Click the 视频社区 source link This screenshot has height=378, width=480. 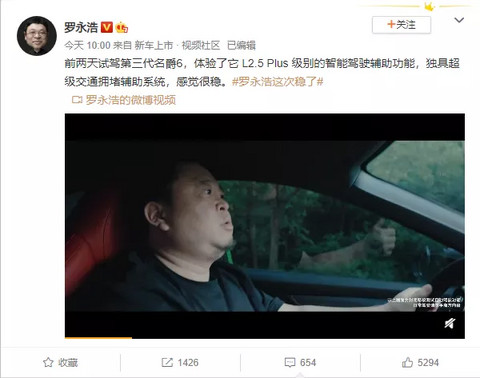[x=201, y=45]
